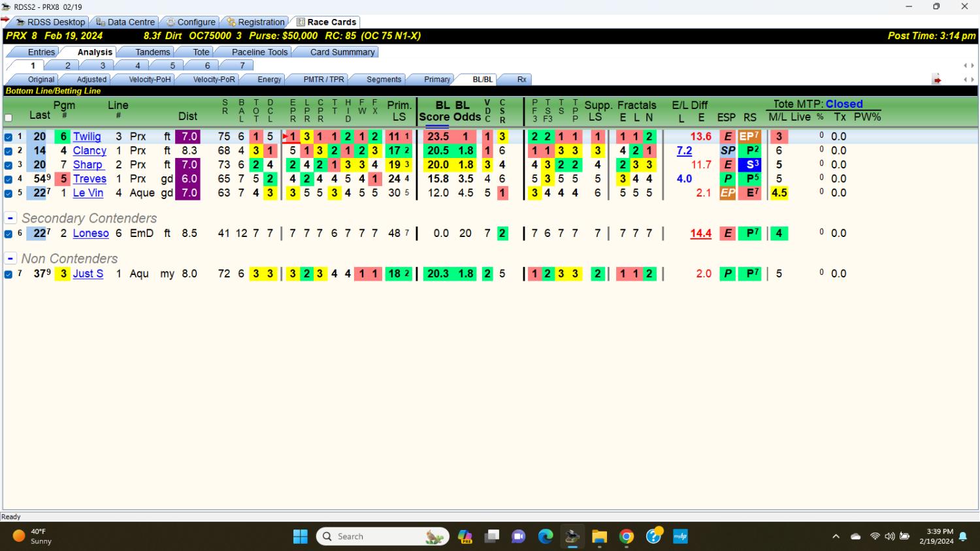The height and width of the screenshot is (551, 980).
Task: Open the weather widget showing 40°F
Action: pos(33,537)
